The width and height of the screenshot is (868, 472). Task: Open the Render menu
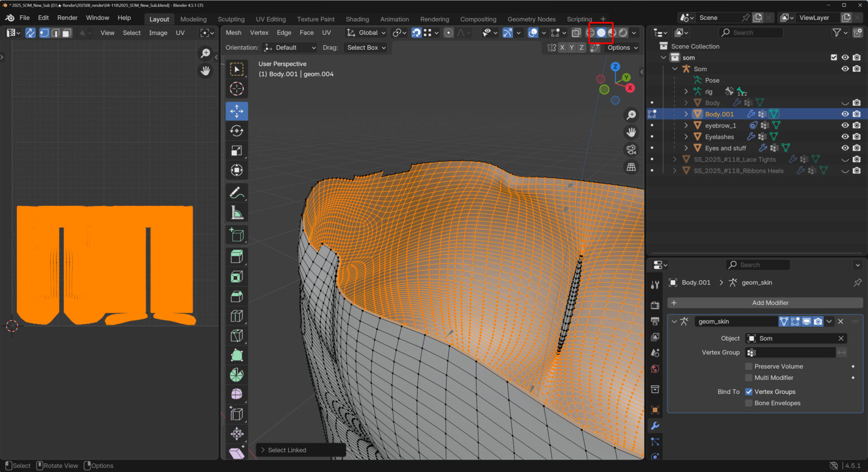67,18
